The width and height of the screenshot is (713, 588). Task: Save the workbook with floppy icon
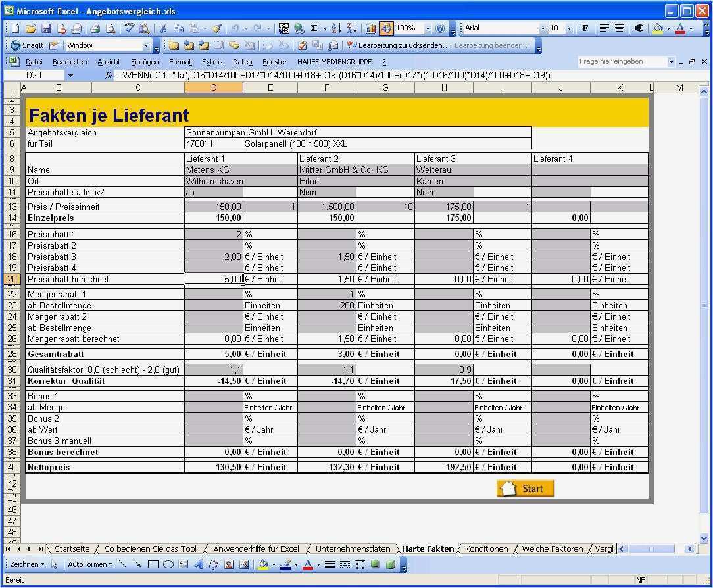tap(46, 28)
